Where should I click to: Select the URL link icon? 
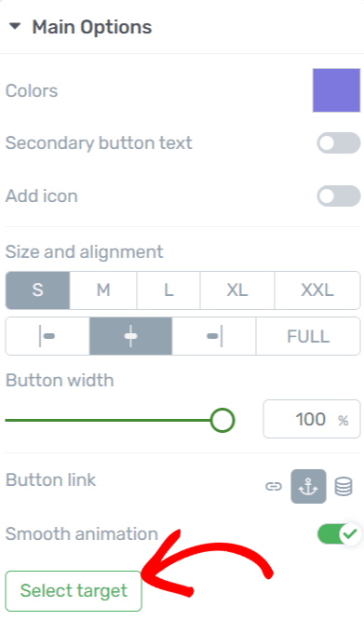(273, 486)
